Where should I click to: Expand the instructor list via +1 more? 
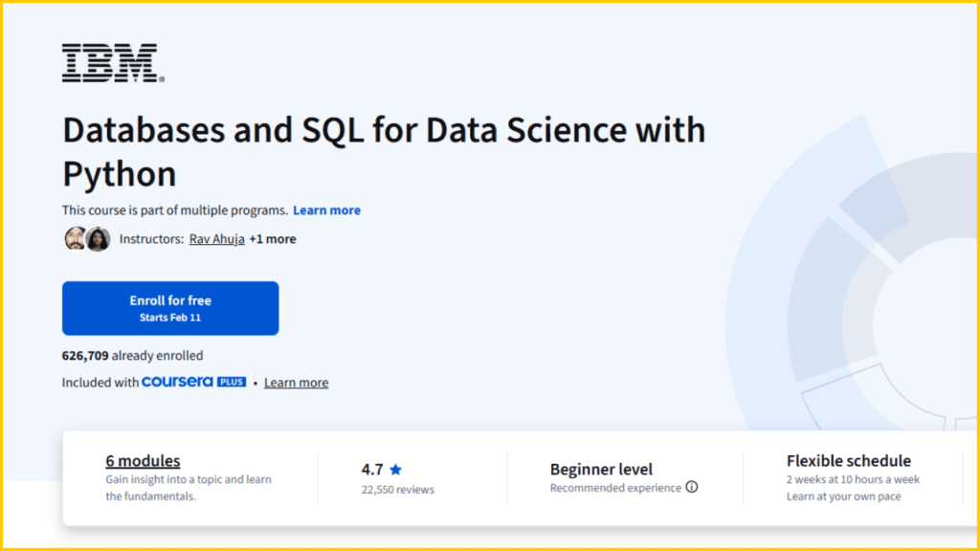coord(273,239)
